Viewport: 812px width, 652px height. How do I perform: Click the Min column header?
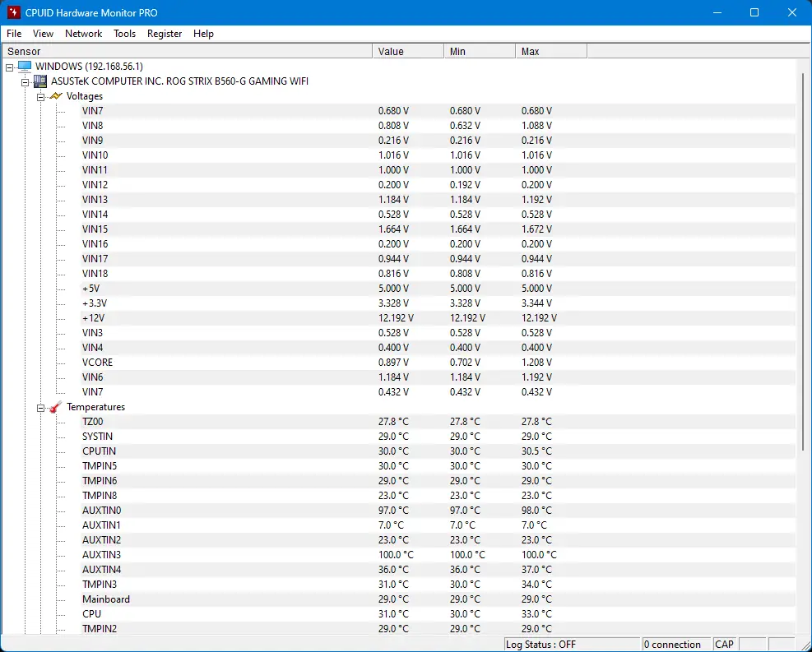click(x=480, y=51)
